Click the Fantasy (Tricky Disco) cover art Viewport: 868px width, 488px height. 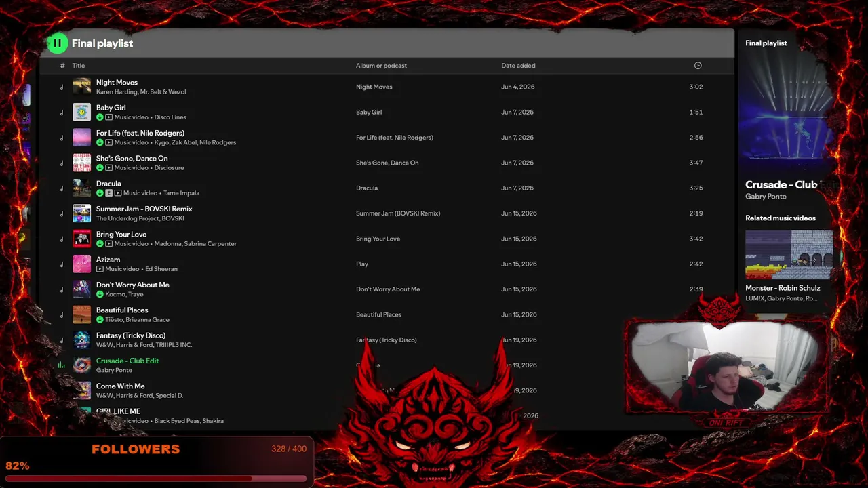[81, 340]
